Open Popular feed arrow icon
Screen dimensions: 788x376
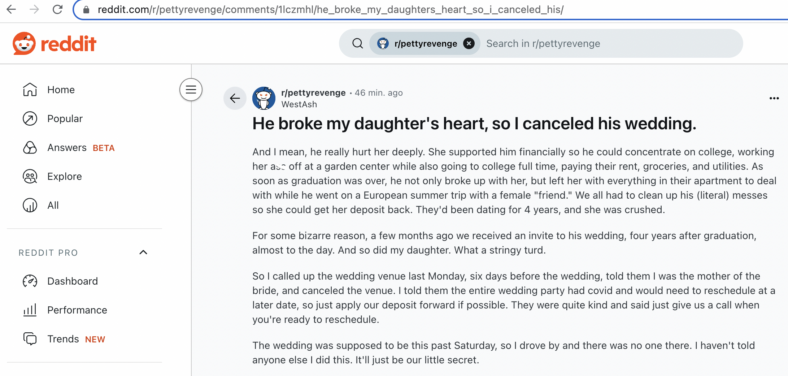click(x=30, y=119)
